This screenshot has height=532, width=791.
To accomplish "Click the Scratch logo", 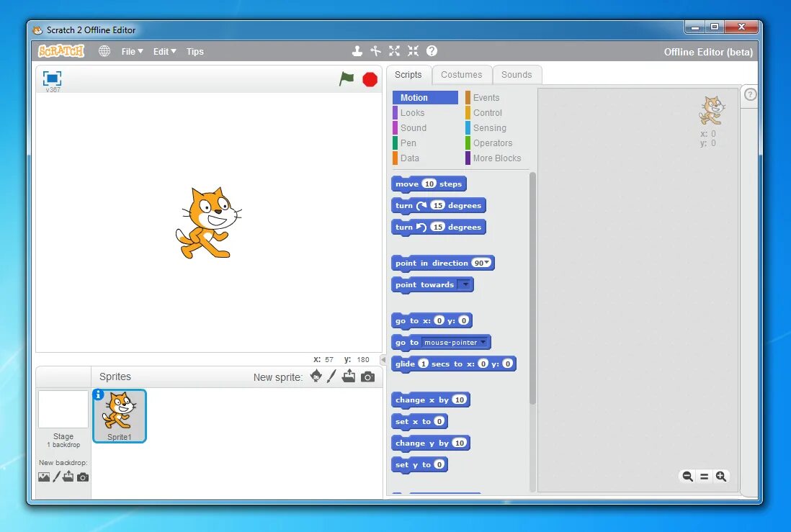I will [x=61, y=51].
